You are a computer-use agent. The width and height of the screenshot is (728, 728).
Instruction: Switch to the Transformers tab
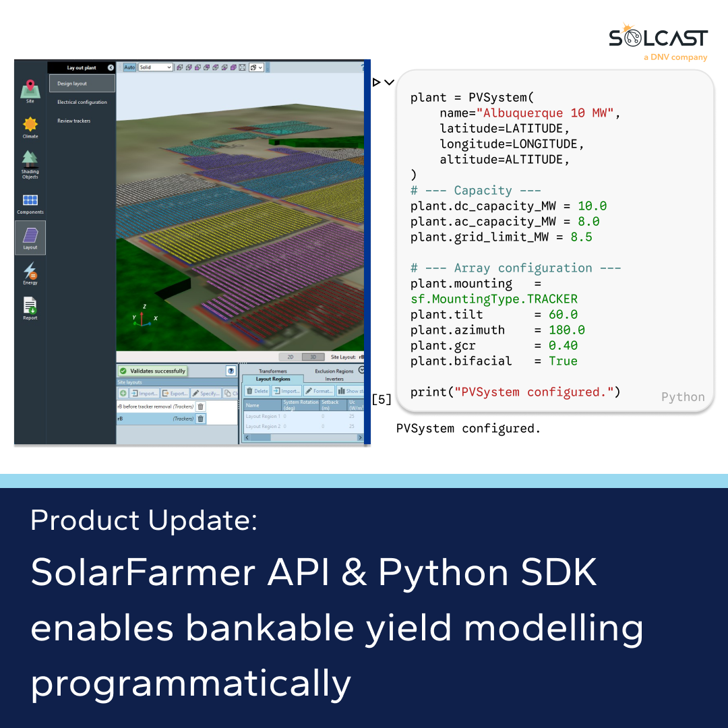[x=273, y=371]
